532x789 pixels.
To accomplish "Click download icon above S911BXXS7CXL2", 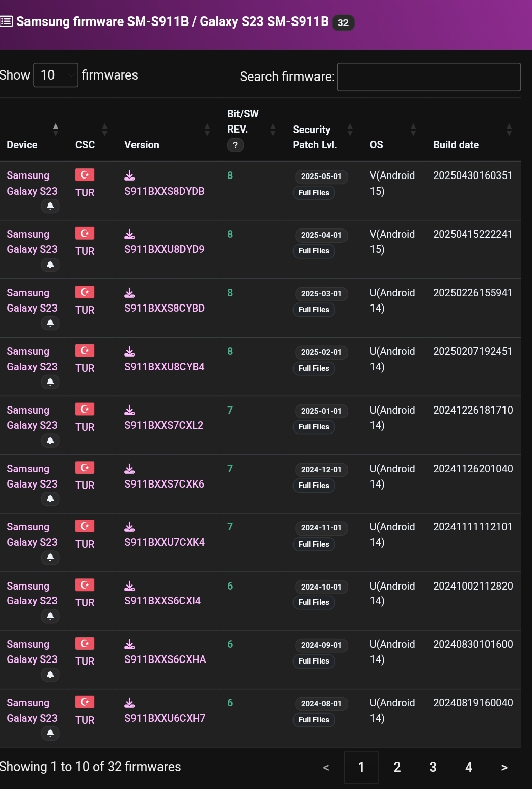I will coord(130,410).
